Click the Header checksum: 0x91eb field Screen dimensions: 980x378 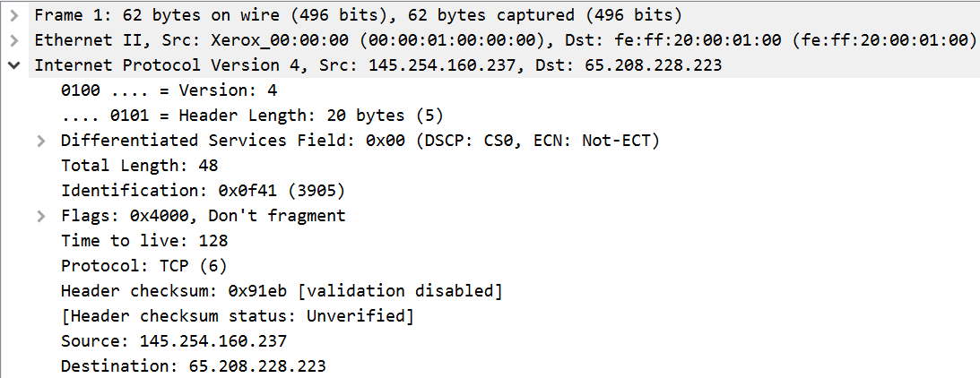pos(281,291)
